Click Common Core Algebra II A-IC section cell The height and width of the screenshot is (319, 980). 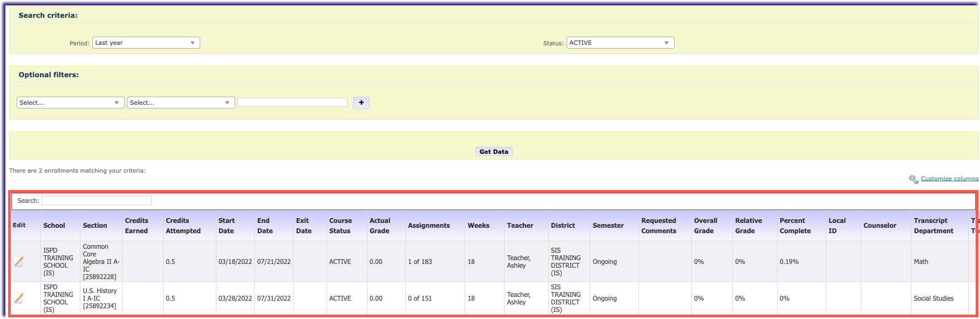coord(101,262)
